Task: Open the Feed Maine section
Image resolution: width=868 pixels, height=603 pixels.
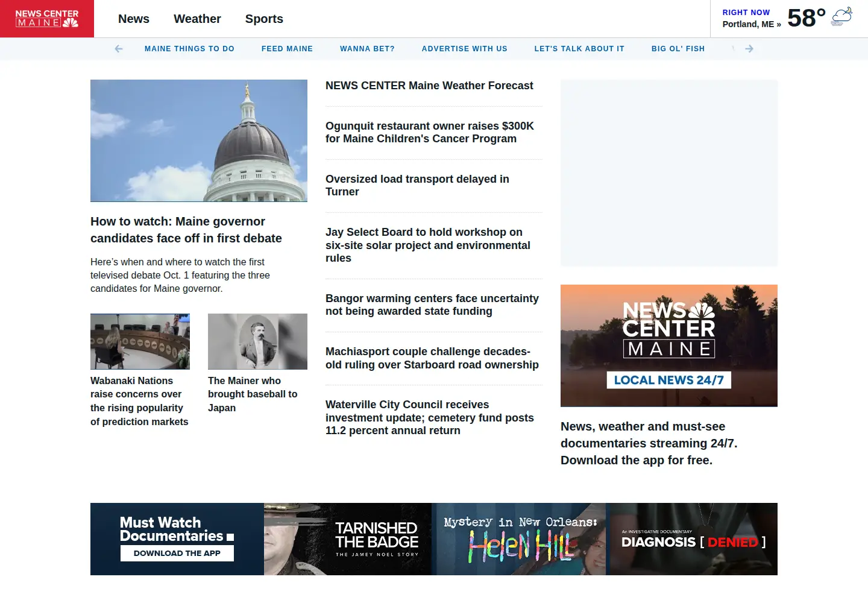Action: click(x=287, y=49)
